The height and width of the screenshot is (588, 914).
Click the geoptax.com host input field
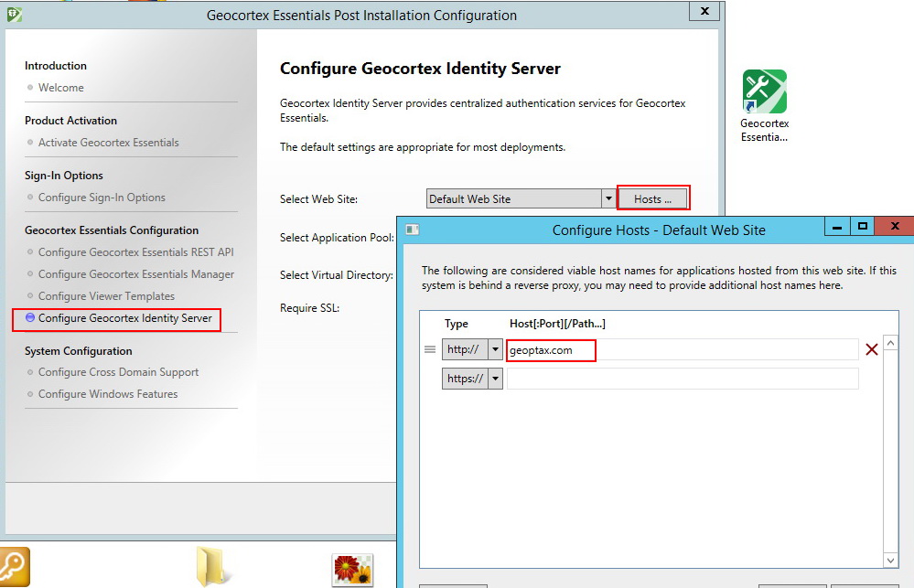(682, 349)
